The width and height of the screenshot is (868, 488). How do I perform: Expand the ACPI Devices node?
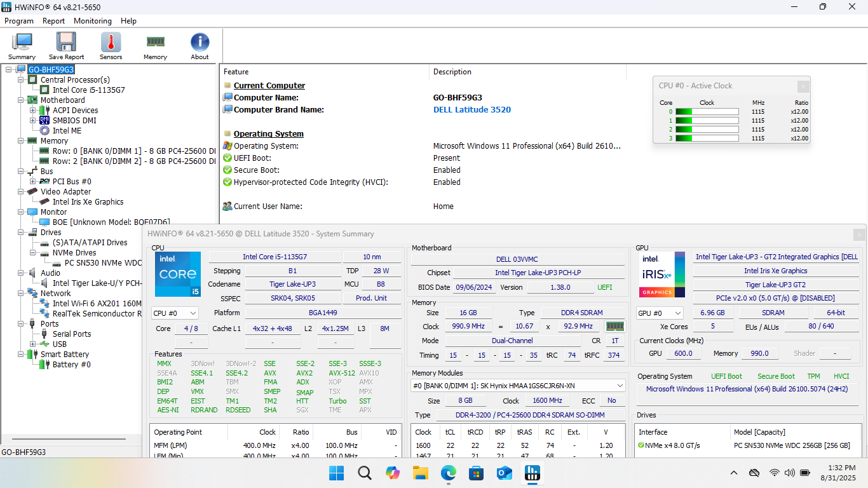(33, 111)
